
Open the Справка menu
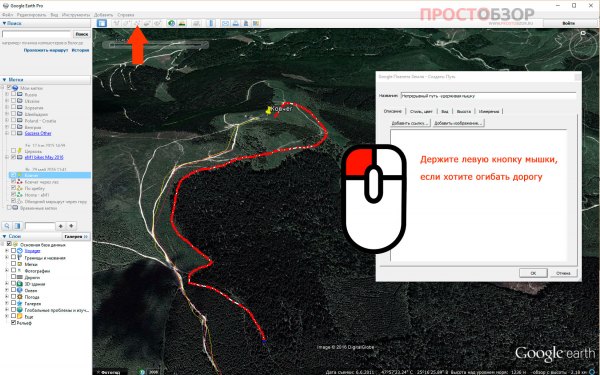pyautogui.click(x=126, y=15)
